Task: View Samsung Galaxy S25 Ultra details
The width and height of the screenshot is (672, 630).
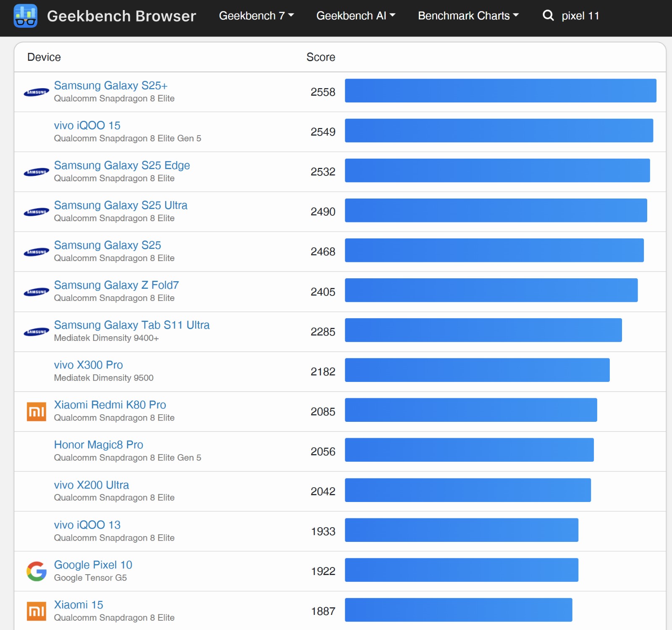Action: tap(121, 205)
